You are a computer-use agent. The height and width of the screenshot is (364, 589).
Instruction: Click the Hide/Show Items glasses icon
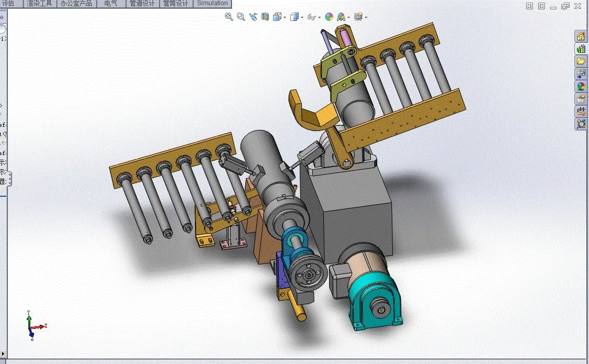pyautogui.click(x=311, y=17)
